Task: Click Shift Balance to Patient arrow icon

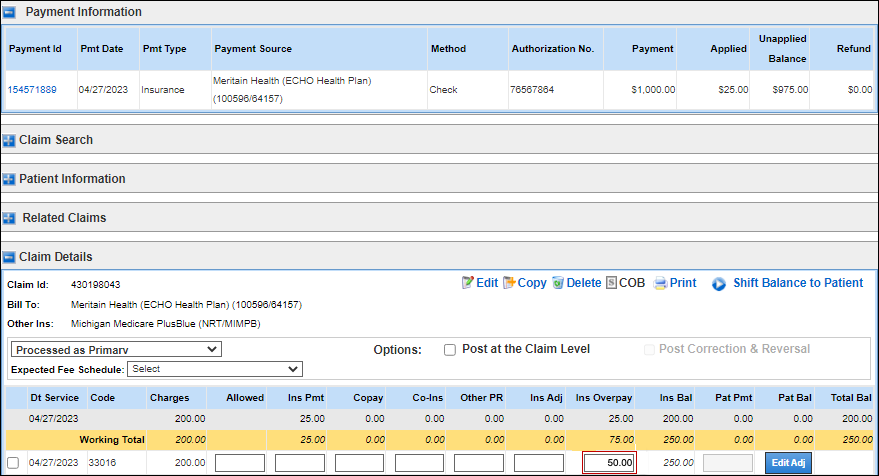Action: pyautogui.click(x=719, y=284)
